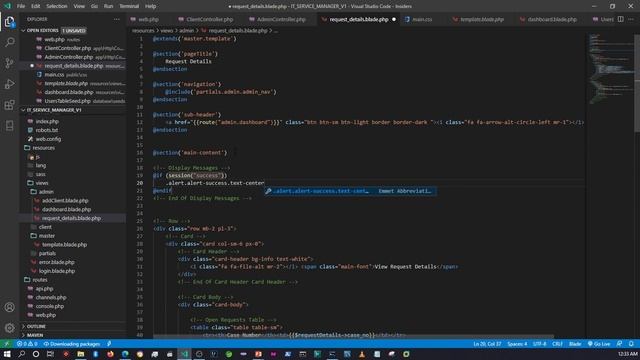The height and width of the screenshot is (360, 640).
Task: Click the feedback icon in status bar
Action: coord(619,344)
